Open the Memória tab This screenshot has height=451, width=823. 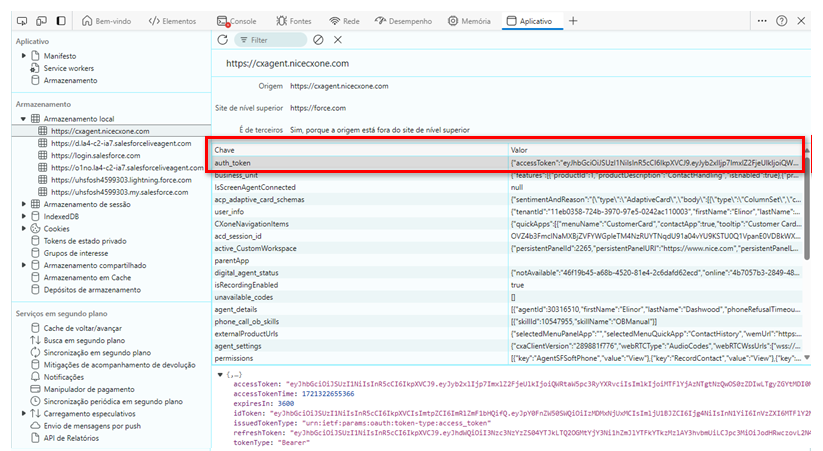[469, 21]
